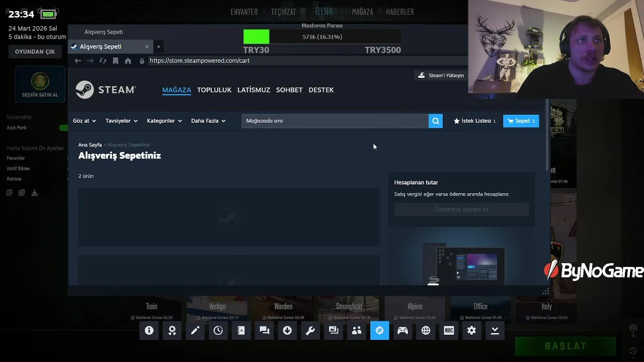Click the magnifier search button
644x362 pixels.
(x=436, y=121)
